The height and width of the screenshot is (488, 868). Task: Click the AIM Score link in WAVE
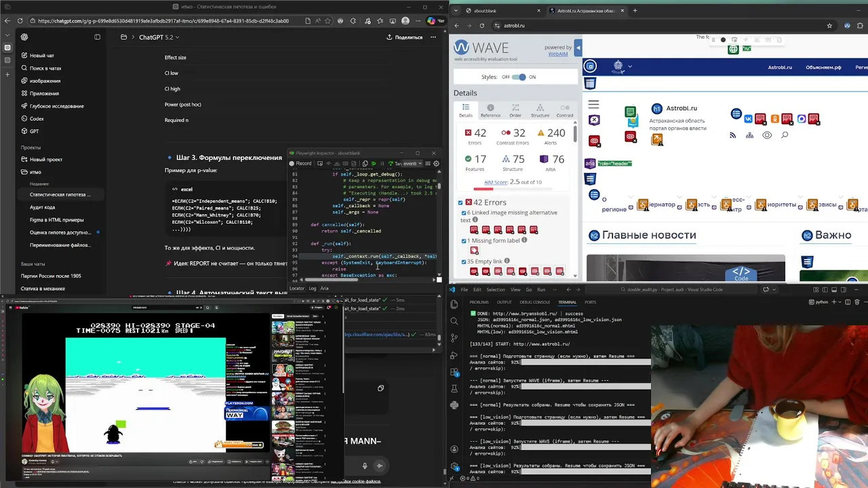tap(496, 182)
